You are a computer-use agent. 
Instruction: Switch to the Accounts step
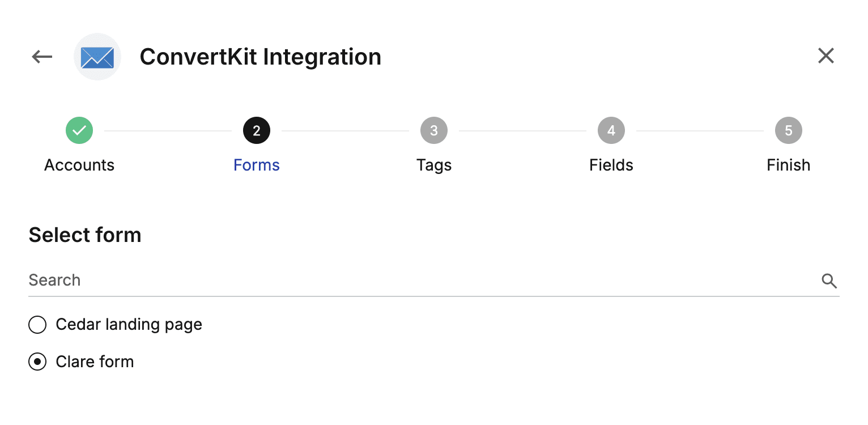[x=79, y=165]
